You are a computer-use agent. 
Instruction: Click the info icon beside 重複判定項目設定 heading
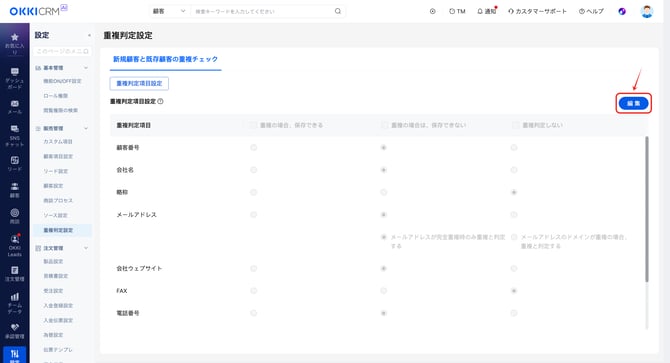tap(160, 101)
